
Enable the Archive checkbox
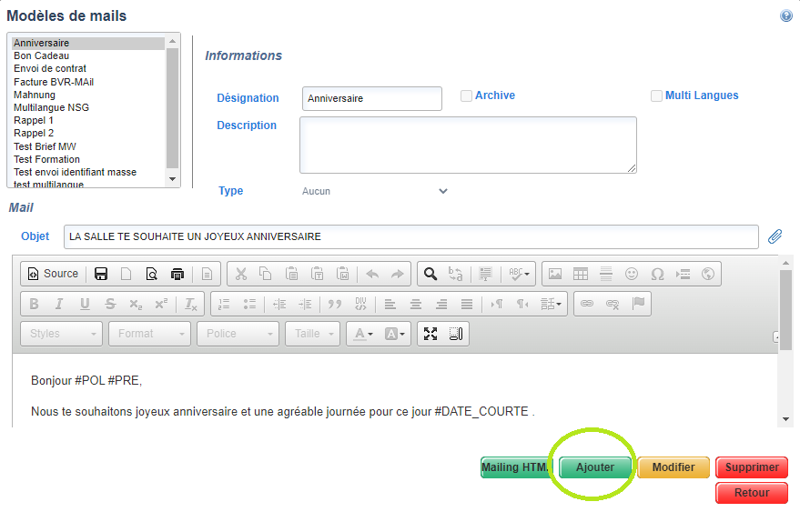tap(466, 95)
